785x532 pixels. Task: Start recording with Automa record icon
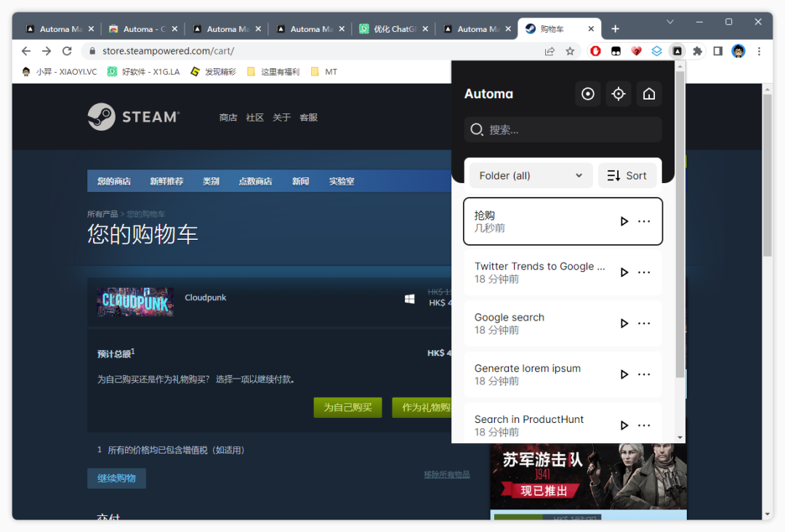click(x=588, y=94)
